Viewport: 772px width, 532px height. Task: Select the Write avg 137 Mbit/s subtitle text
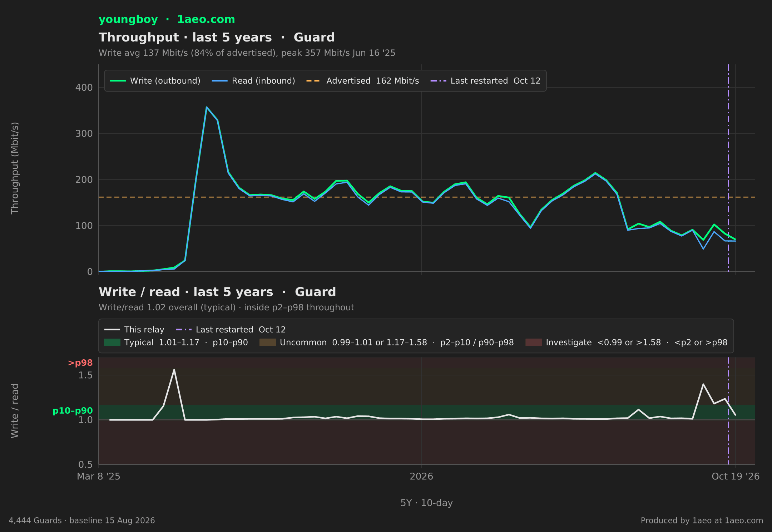pos(247,53)
